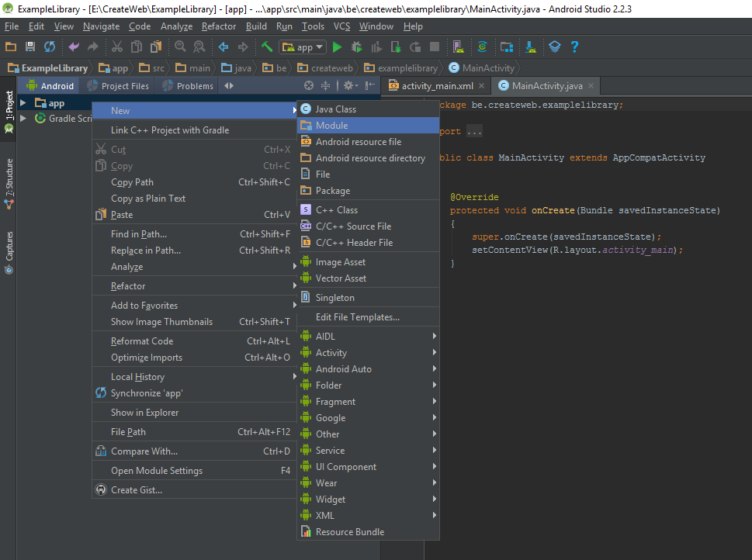Open the project panel gear settings icon
This screenshot has width=752, height=560.
[348, 86]
